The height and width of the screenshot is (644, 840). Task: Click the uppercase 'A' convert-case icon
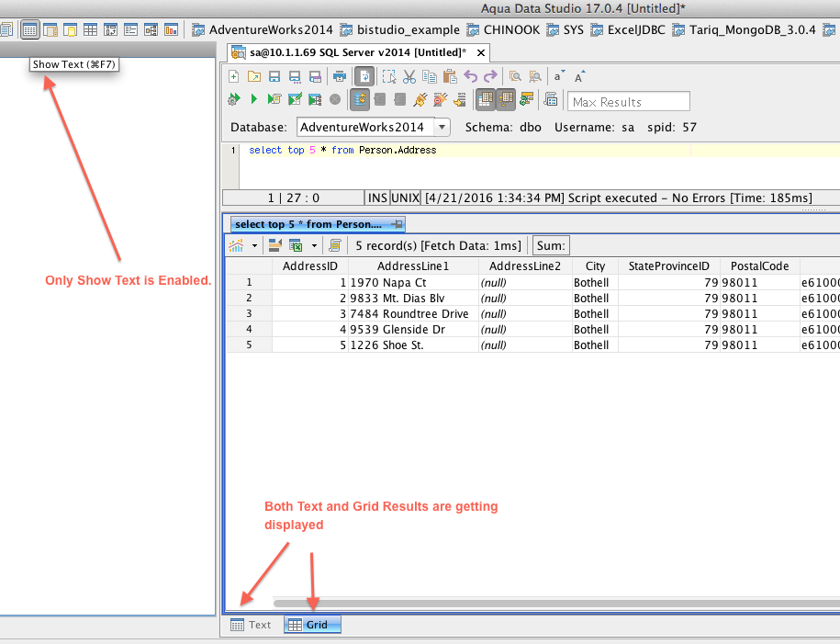[579, 76]
